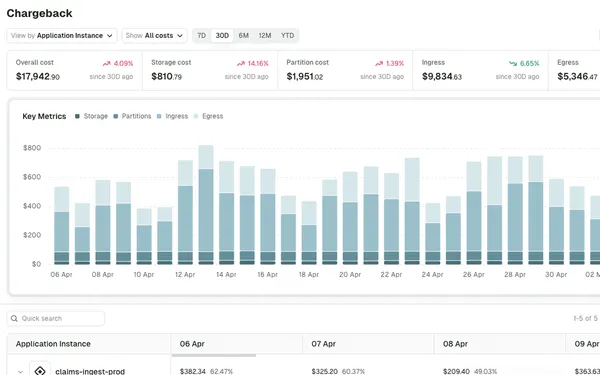Image resolution: width=600 pixels, height=375 pixels.
Task: Toggle the Egress legend label
Action: [x=212, y=116]
